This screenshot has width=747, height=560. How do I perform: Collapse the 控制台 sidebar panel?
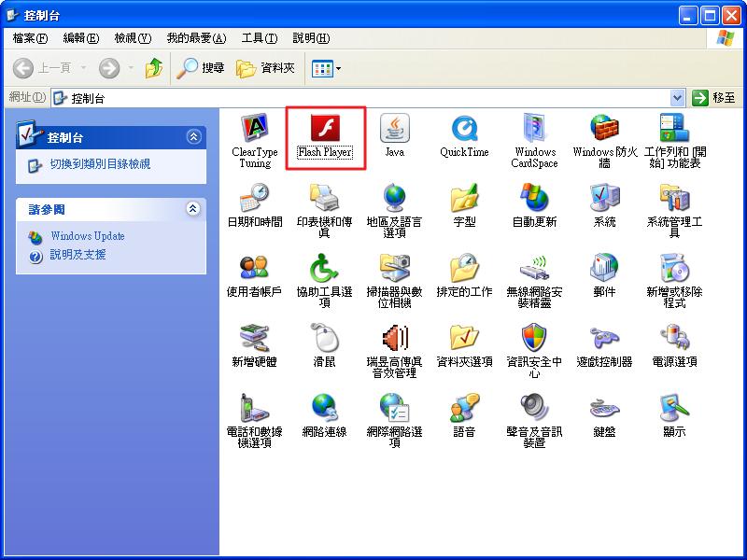point(193,137)
